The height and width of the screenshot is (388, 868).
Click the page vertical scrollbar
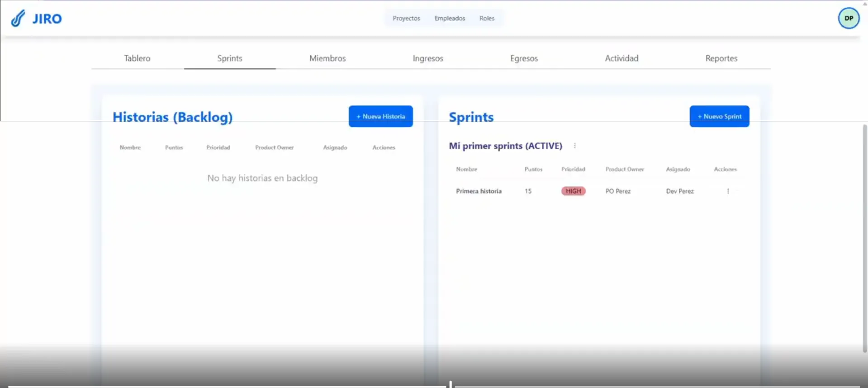pyautogui.click(x=865, y=238)
